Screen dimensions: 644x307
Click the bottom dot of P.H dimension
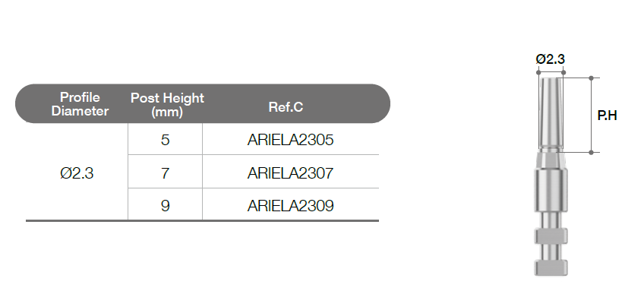591,153
